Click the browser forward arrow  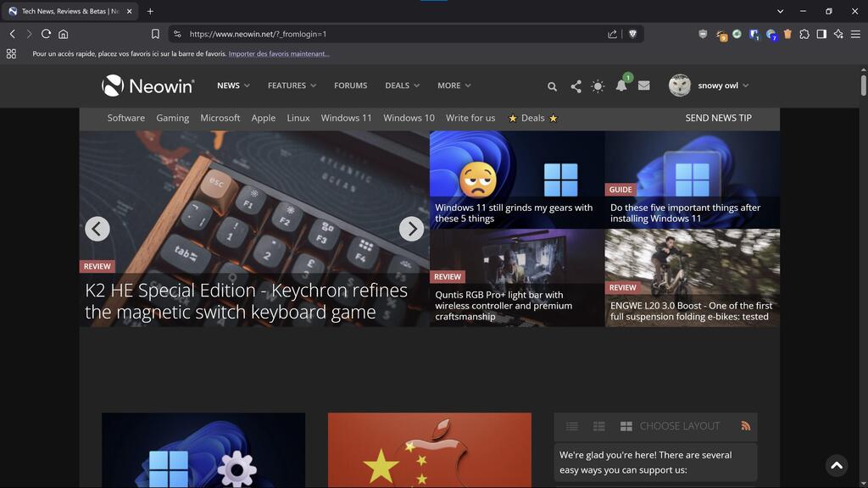pyautogui.click(x=29, y=34)
